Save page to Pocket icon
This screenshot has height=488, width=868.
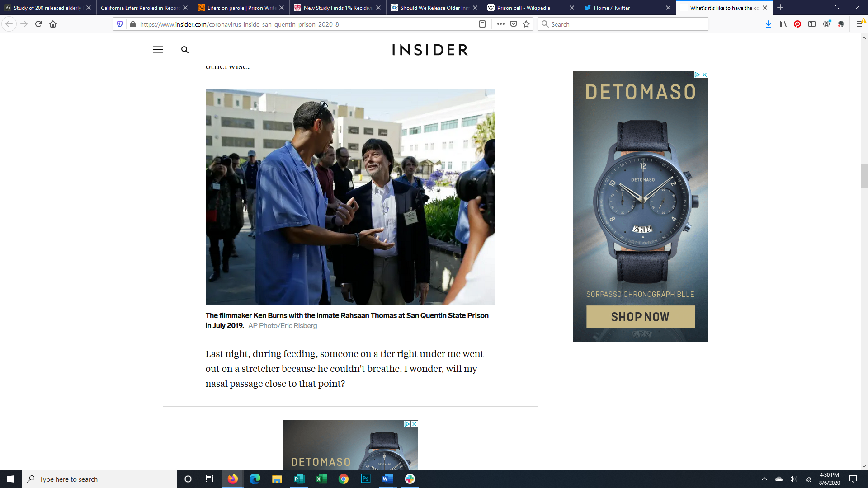coord(513,24)
